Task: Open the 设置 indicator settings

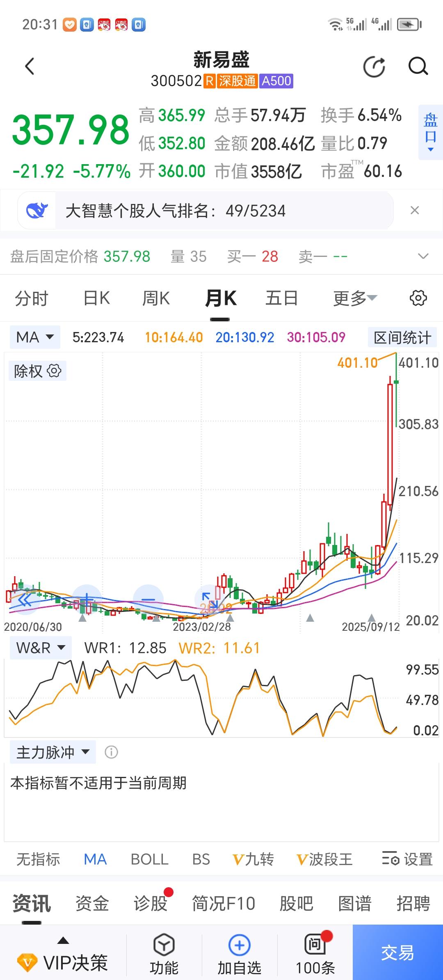Action: coord(407,859)
